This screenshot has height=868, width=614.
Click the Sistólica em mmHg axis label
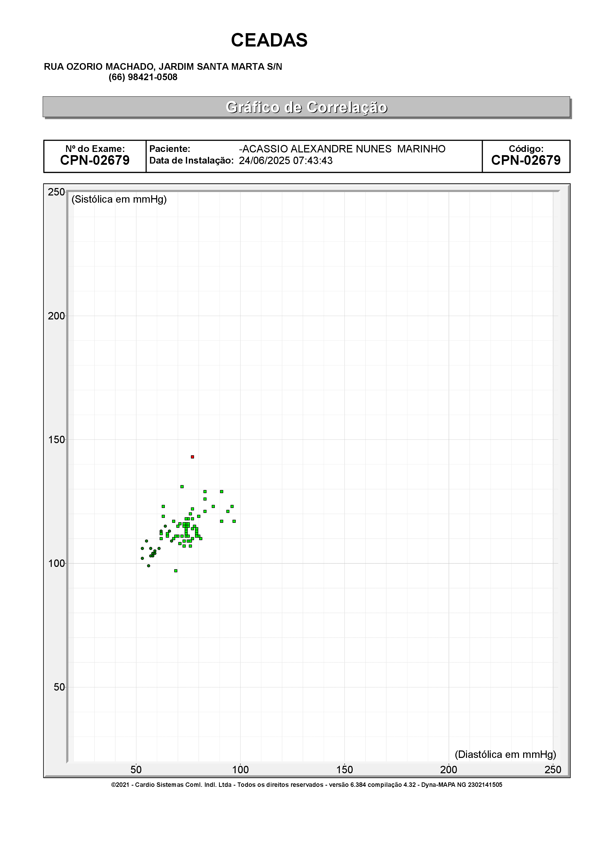pyautogui.click(x=119, y=199)
